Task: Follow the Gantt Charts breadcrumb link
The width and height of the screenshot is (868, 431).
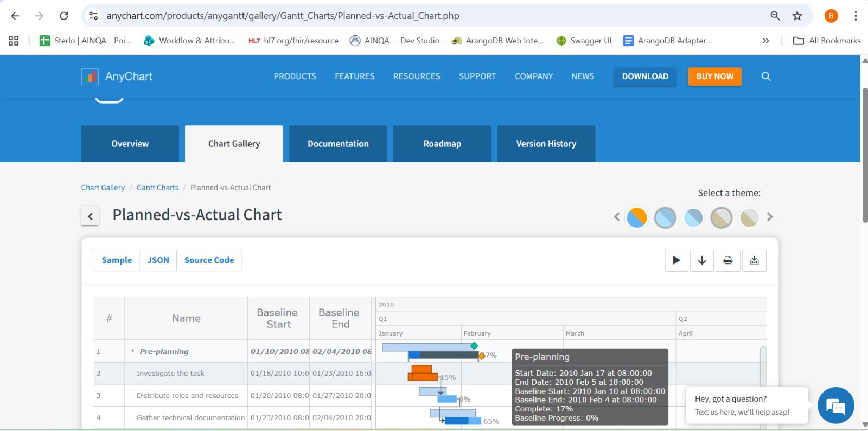Action: 157,188
